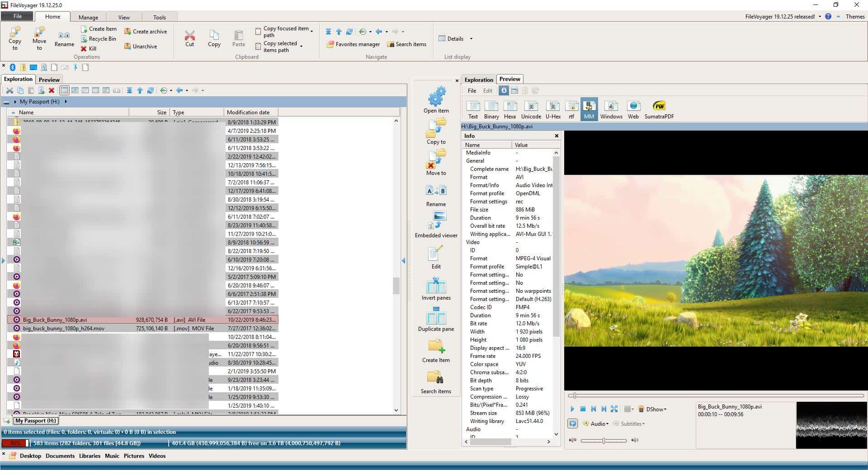This screenshot has height=470, width=868.
Task: Click the Create Item ribbon button
Action: coord(99,29)
